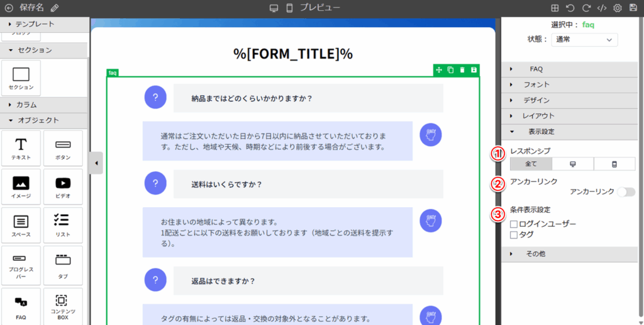Collapse the left sidebar with arrow handle
This screenshot has width=644, height=325.
click(x=96, y=163)
